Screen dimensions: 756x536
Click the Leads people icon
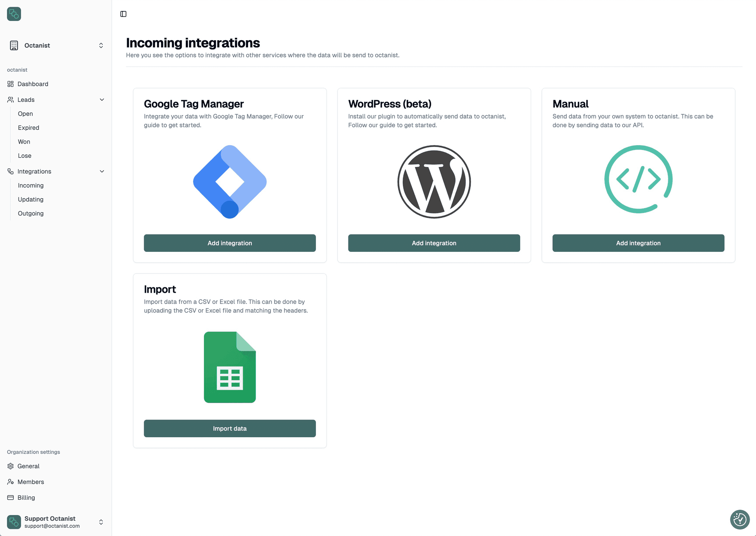(10, 99)
